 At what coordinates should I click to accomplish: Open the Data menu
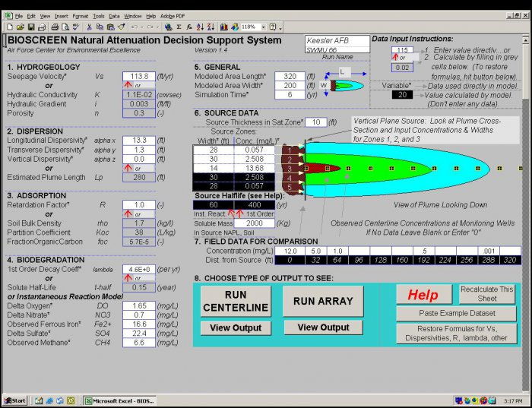(114, 16)
